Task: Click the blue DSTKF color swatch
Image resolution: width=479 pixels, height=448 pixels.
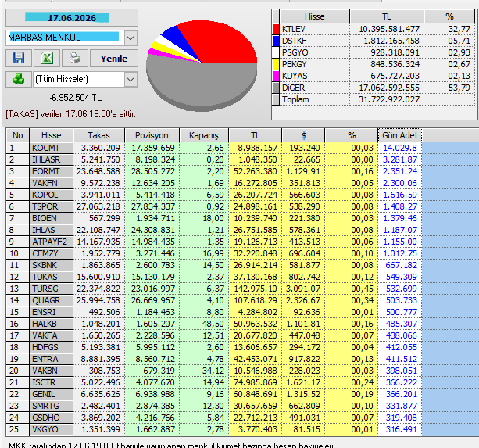Action: [276, 41]
